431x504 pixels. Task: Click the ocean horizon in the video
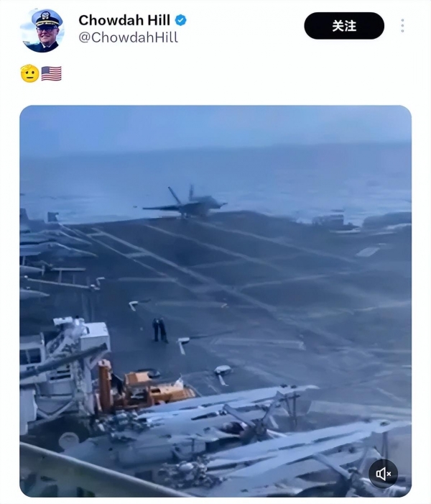coord(215,151)
